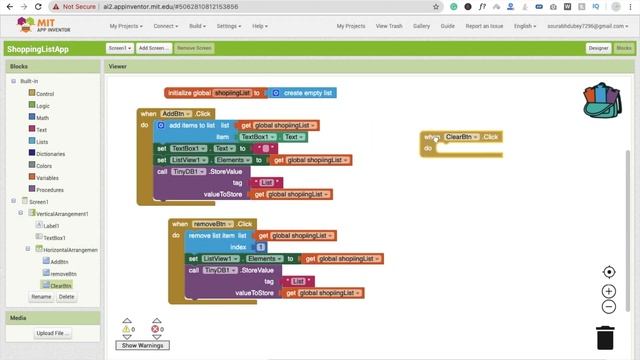Open the ClearBtn component dropdown in the when block

(462, 137)
